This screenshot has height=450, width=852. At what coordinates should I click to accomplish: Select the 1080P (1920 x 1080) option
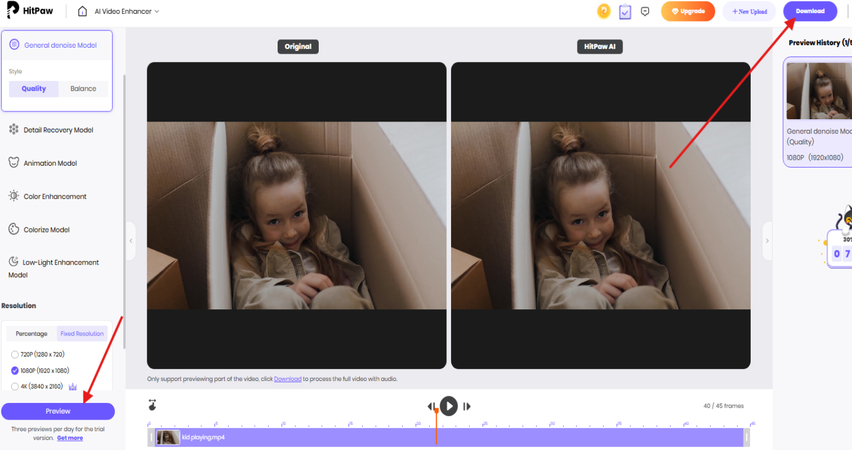coord(40,371)
